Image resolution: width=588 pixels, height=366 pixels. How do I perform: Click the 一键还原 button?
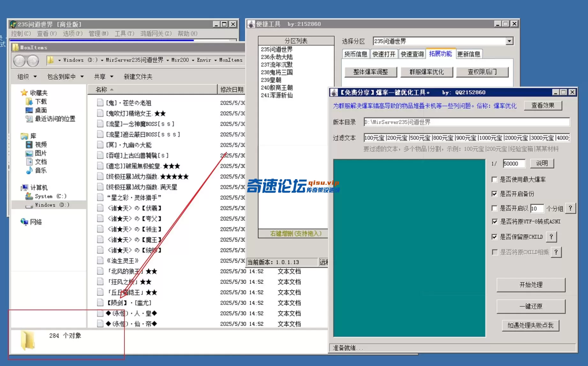(531, 306)
